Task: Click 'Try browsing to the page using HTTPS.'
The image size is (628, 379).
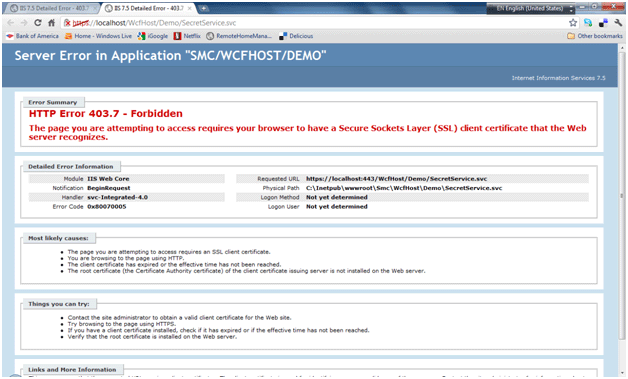Action: tap(122, 324)
